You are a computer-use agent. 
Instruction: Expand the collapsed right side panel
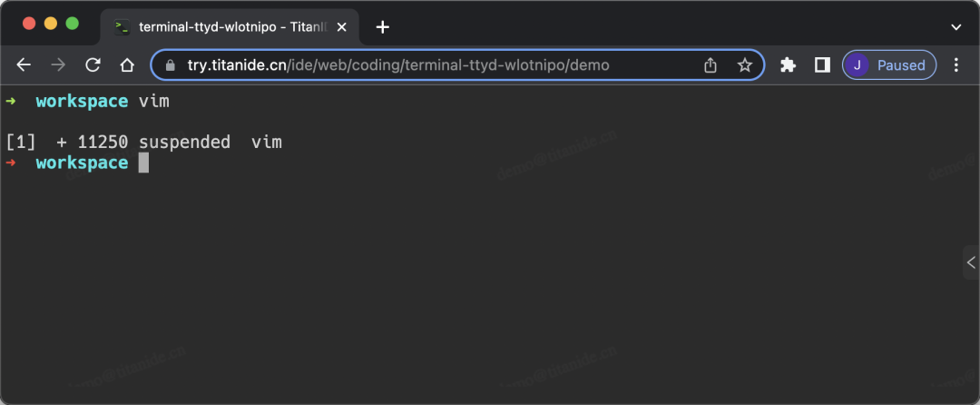click(x=971, y=262)
